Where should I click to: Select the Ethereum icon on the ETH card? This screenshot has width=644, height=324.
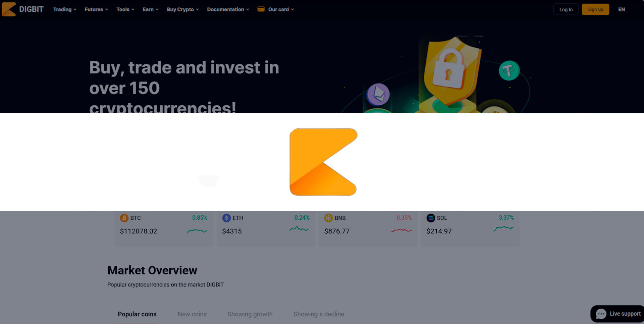226,218
